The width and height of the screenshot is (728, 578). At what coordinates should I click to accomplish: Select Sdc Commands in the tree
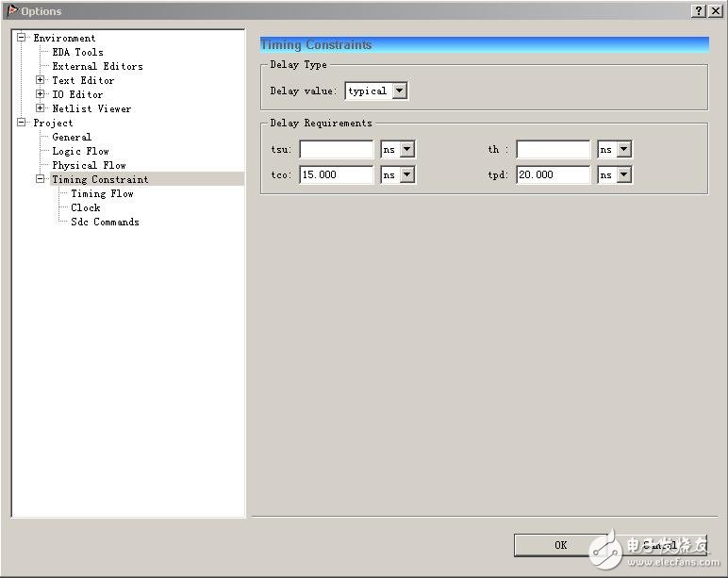(x=105, y=222)
